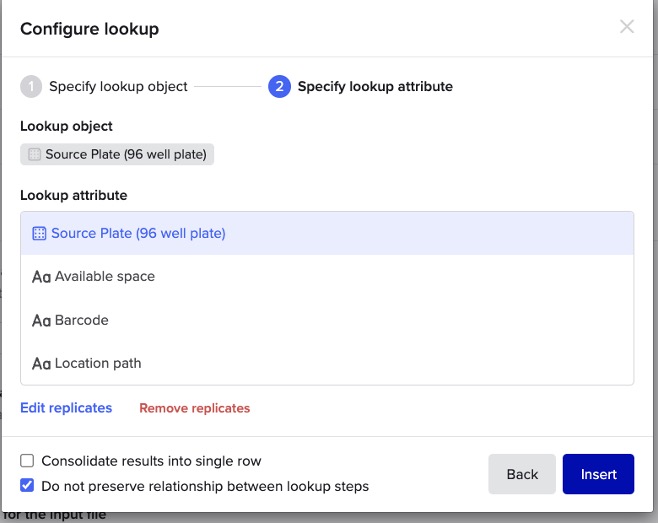Select the Specify lookup attribute step label
This screenshot has width=658, height=524.
pos(375,87)
